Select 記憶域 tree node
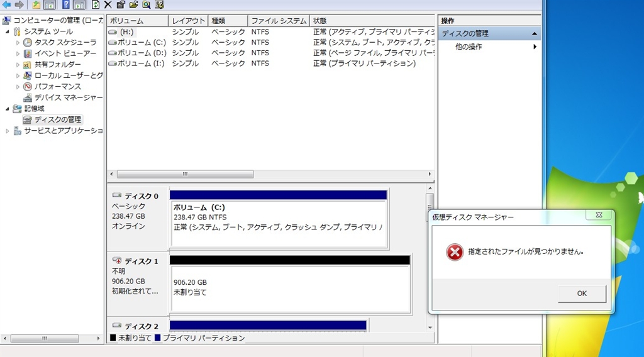The height and width of the screenshot is (357, 644). (x=34, y=109)
